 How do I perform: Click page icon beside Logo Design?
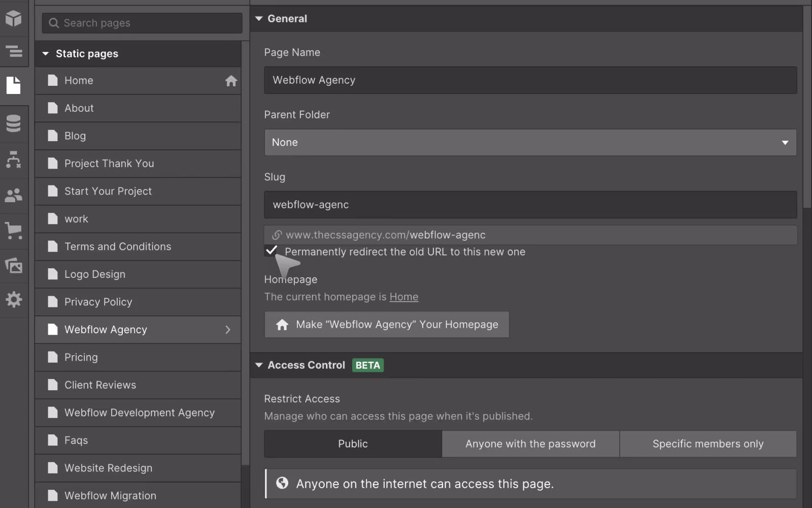click(x=53, y=274)
